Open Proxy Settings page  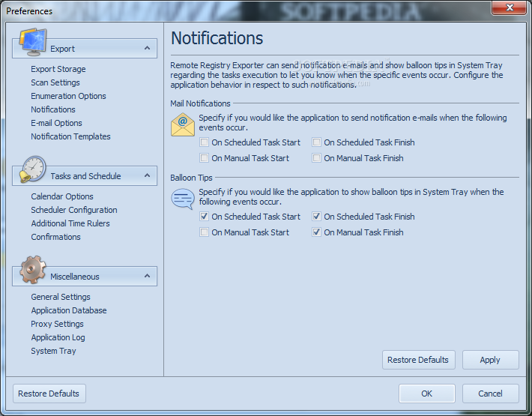(57, 324)
